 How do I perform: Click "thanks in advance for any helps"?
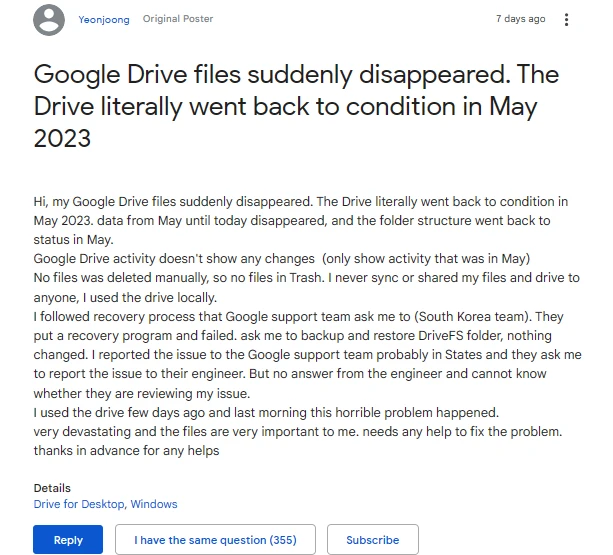126,450
